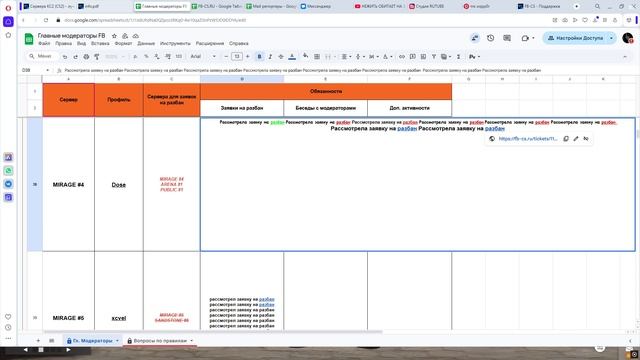The image size is (640, 360).
Task: Click the Настройки Доступа share button
Action: click(x=575, y=38)
